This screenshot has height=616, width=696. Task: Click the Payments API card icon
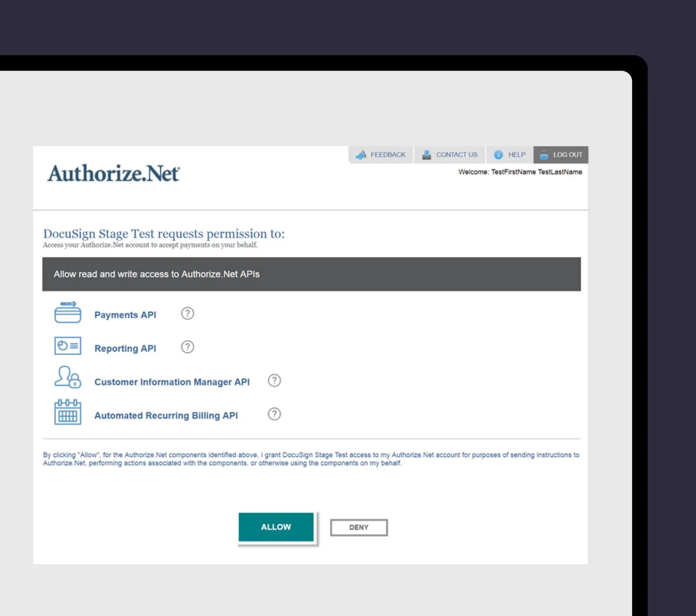pyautogui.click(x=68, y=312)
